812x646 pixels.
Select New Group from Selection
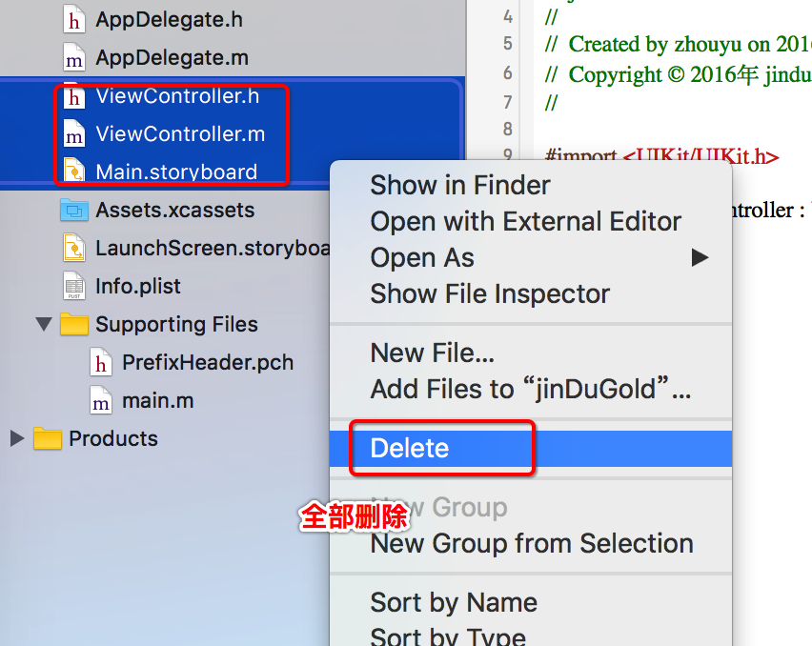532,543
